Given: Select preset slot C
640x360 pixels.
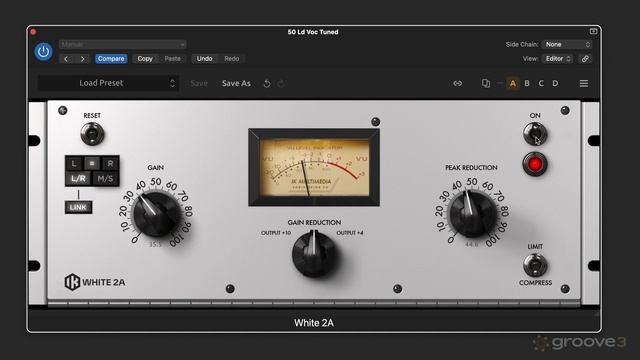Looking at the screenshot, I should (541, 83).
